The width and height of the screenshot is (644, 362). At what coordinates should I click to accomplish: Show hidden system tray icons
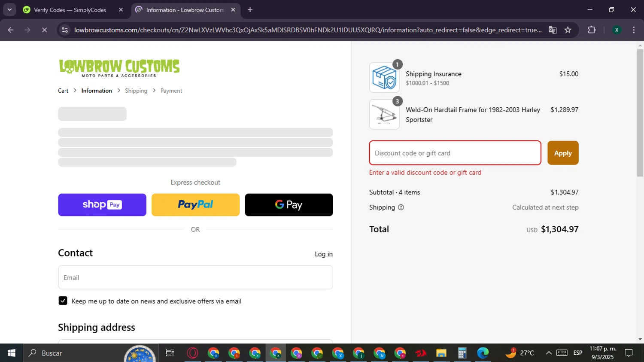click(549, 353)
